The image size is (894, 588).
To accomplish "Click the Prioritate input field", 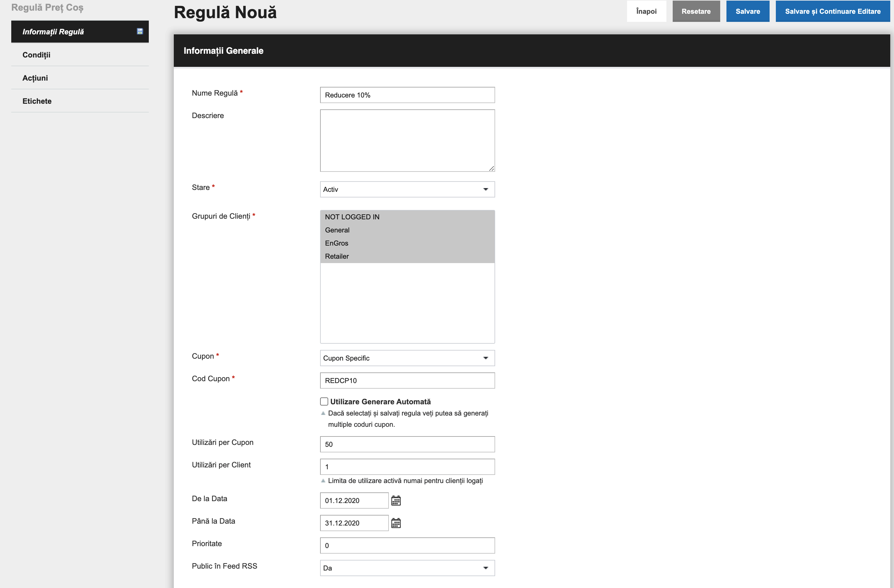I will point(407,545).
